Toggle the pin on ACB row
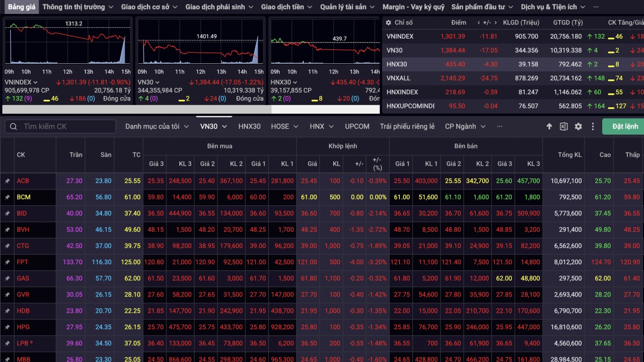 click(8, 181)
